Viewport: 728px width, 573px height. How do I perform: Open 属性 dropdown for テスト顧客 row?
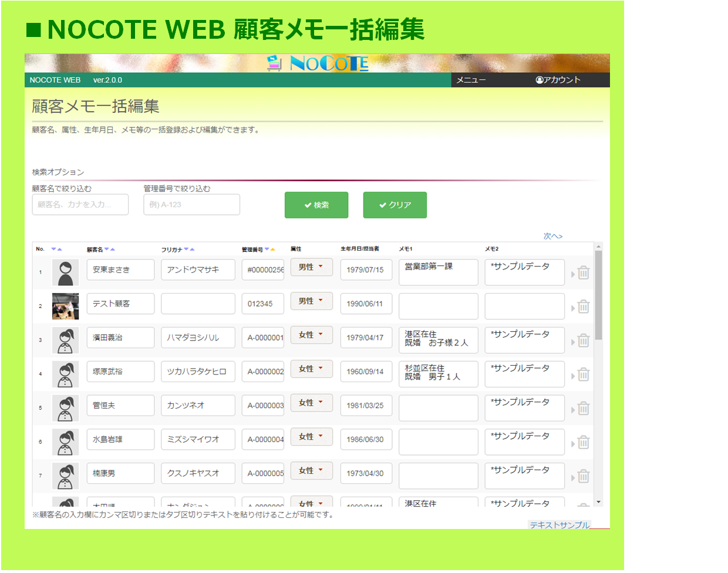tap(311, 301)
